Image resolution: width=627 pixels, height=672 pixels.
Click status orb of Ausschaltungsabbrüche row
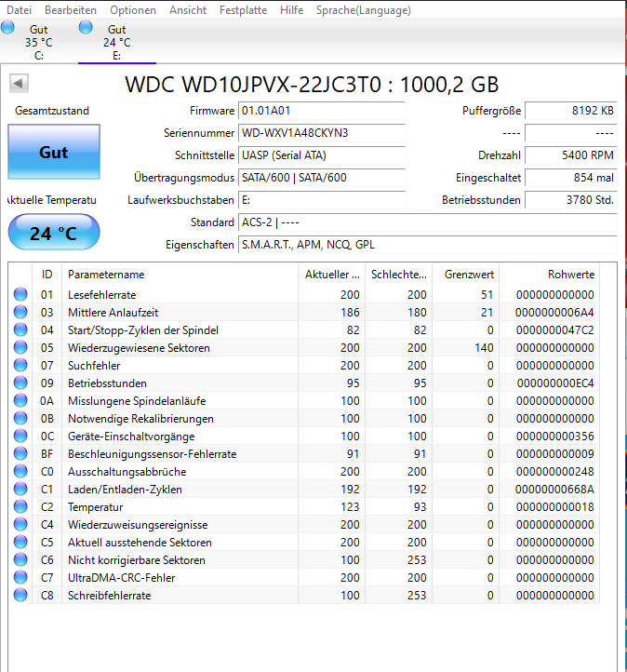click(20, 471)
